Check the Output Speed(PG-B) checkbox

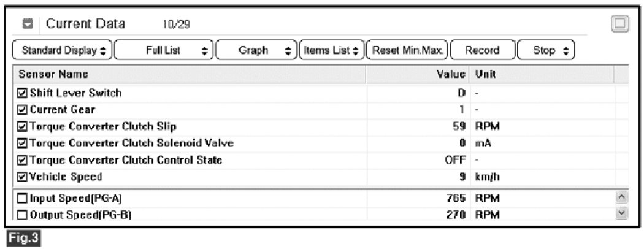pyautogui.click(x=23, y=215)
